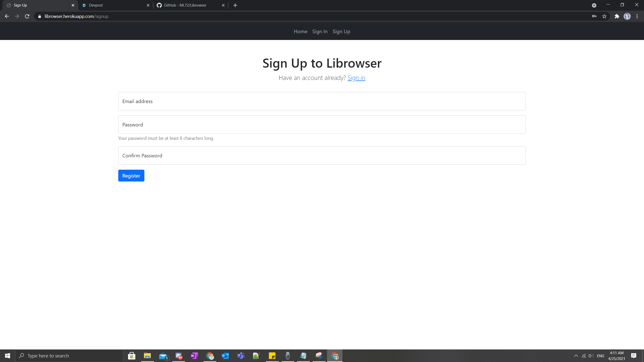
Task: Go to Sign In navbar item
Action: (x=320, y=31)
